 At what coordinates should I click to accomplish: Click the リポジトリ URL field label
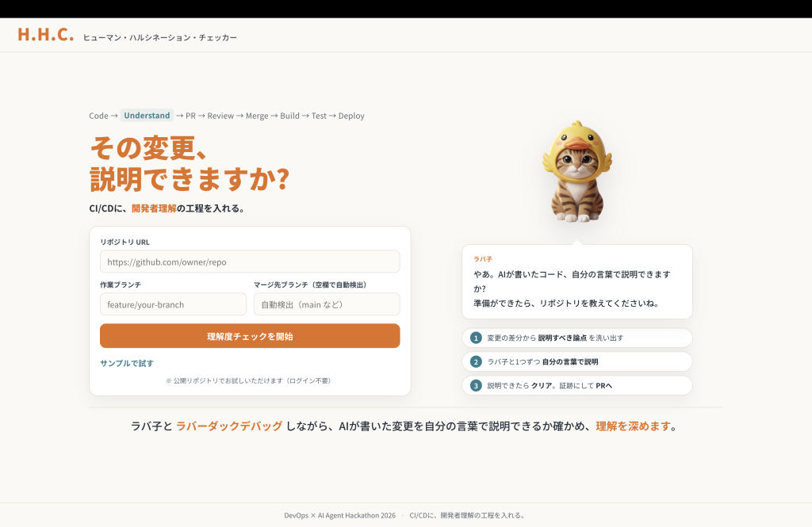[124, 242]
